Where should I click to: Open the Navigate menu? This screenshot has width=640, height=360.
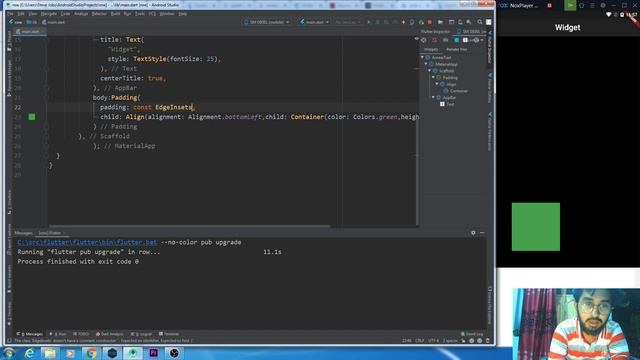tap(49, 13)
